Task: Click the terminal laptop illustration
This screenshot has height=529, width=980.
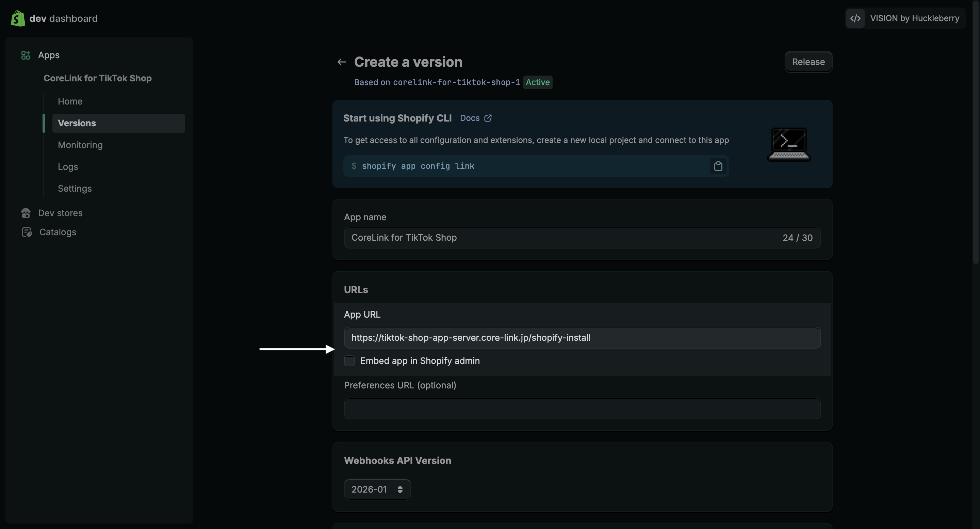Action: (789, 144)
